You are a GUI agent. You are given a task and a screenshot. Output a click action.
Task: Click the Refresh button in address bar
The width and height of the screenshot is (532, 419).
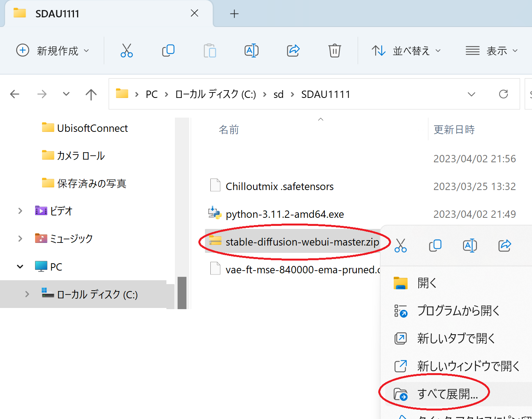(503, 94)
